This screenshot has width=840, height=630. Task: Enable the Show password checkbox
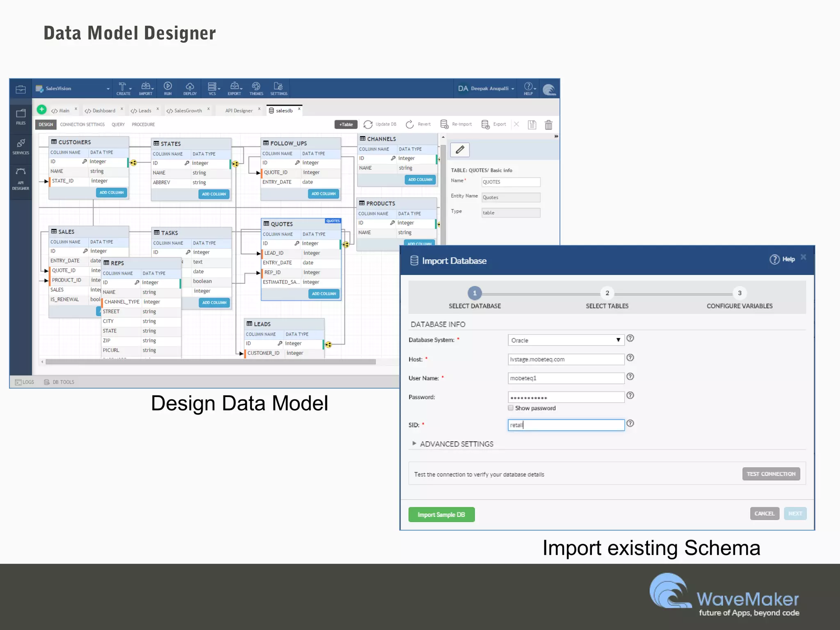(511, 408)
